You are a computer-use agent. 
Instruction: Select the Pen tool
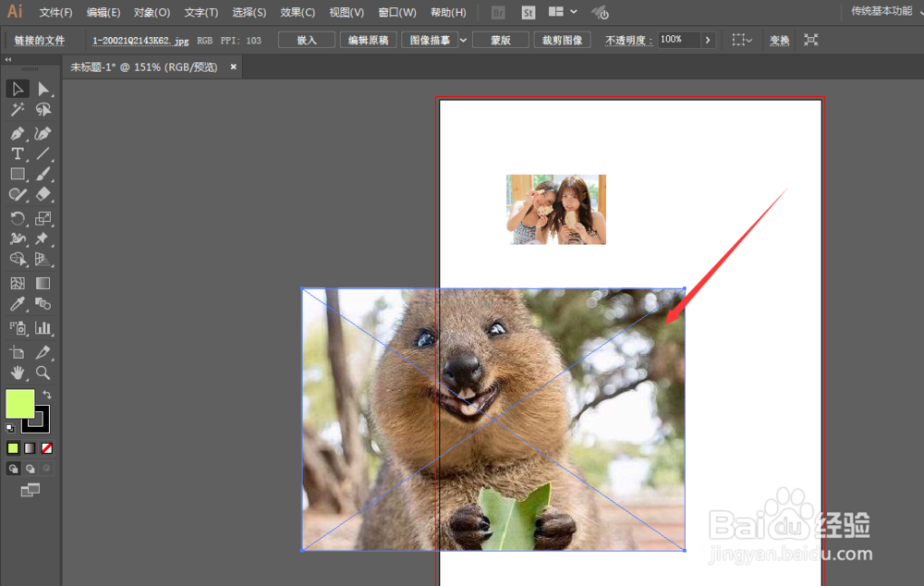[x=17, y=132]
